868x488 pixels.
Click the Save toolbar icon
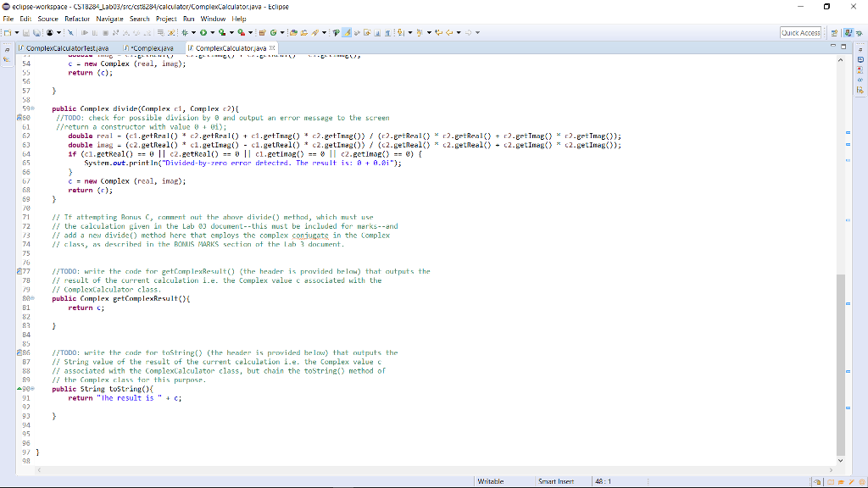26,33
